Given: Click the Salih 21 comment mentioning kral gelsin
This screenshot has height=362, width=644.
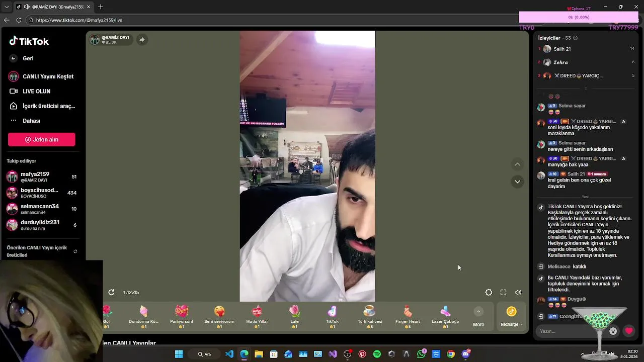Looking at the screenshot, I should (579, 183).
